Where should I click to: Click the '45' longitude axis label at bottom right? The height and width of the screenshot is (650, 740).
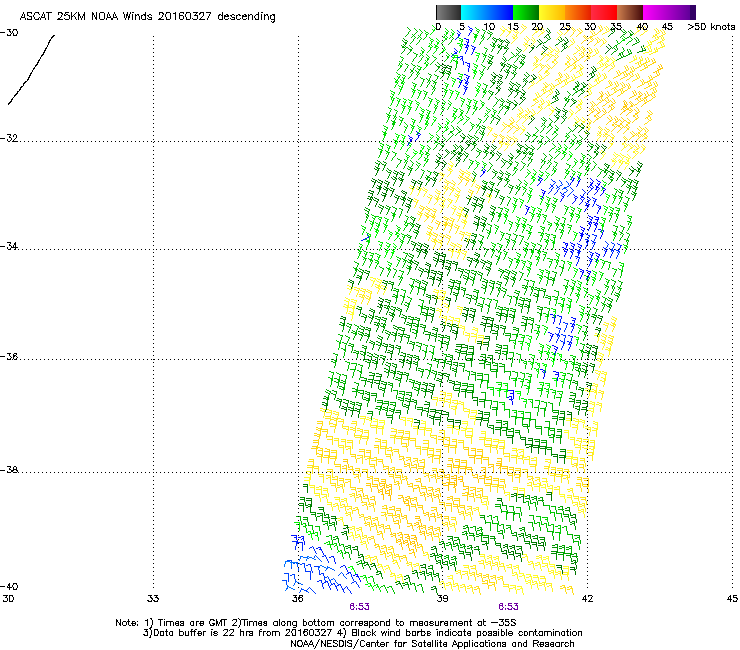point(732,599)
